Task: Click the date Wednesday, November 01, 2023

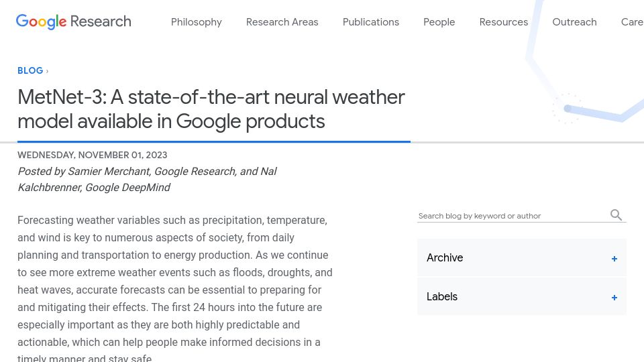Action: tap(93, 155)
